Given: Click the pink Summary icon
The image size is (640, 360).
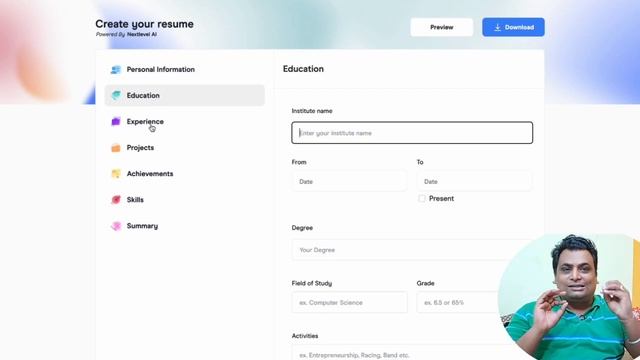Looking at the screenshot, I should pyautogui.click(x=116, y=226).
